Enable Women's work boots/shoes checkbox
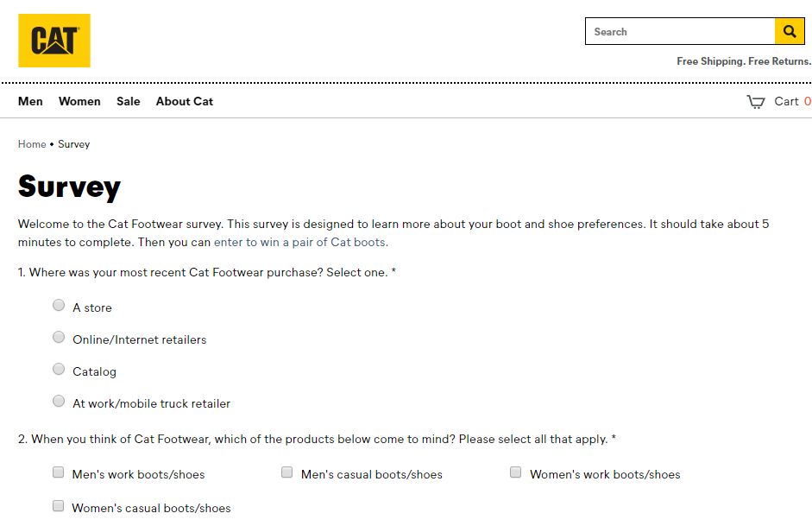The height and width of the screenshot is (526, 812). click(x=516, y=472)
